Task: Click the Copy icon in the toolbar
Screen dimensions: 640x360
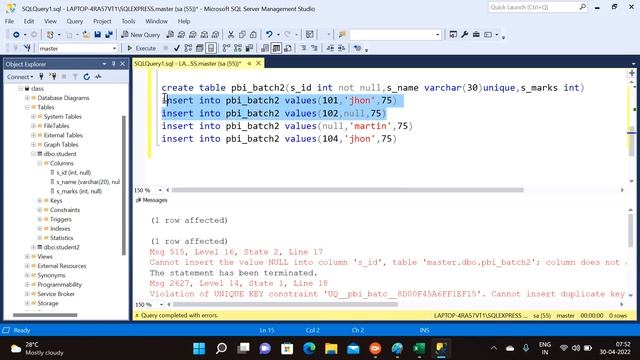Action: (242, 35)
